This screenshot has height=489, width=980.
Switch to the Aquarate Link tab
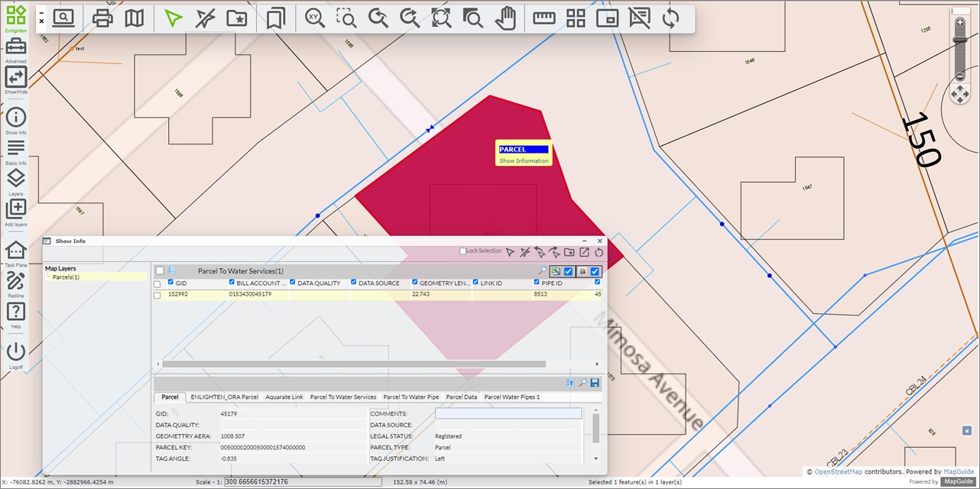[284, 397]
